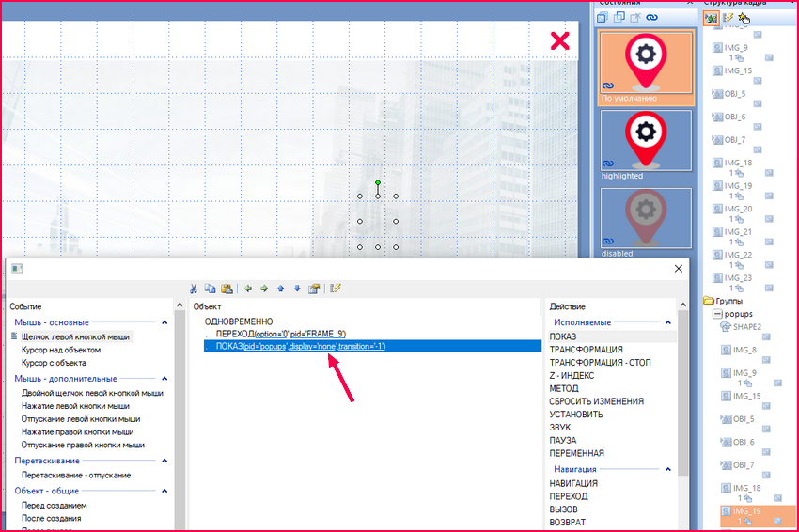Image resolution: width=799 pixels, height=532 pixels.
Task: Select IMG_19 highlighted item in popups group
Action: click(758, 516)
